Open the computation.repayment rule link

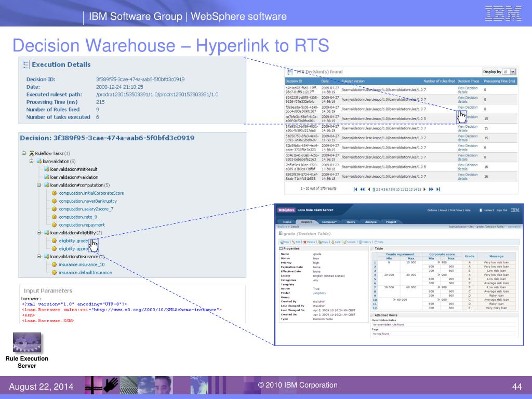point(82,225)
